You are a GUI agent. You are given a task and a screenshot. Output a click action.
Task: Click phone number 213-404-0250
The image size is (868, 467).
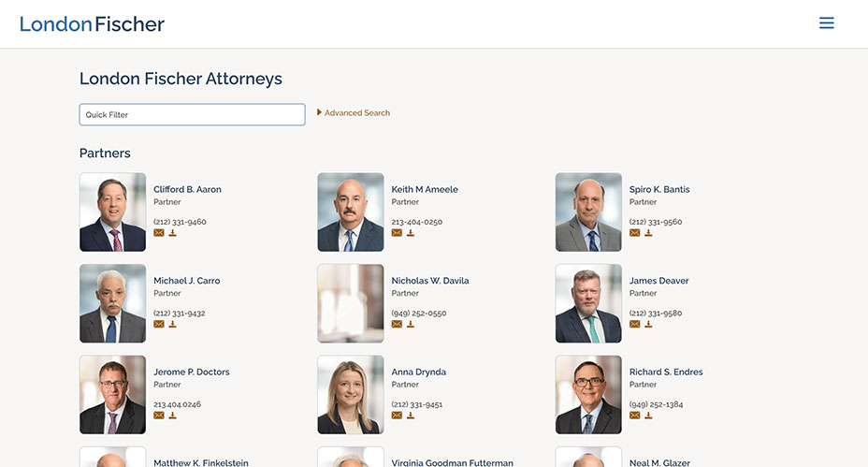(417, 222)
